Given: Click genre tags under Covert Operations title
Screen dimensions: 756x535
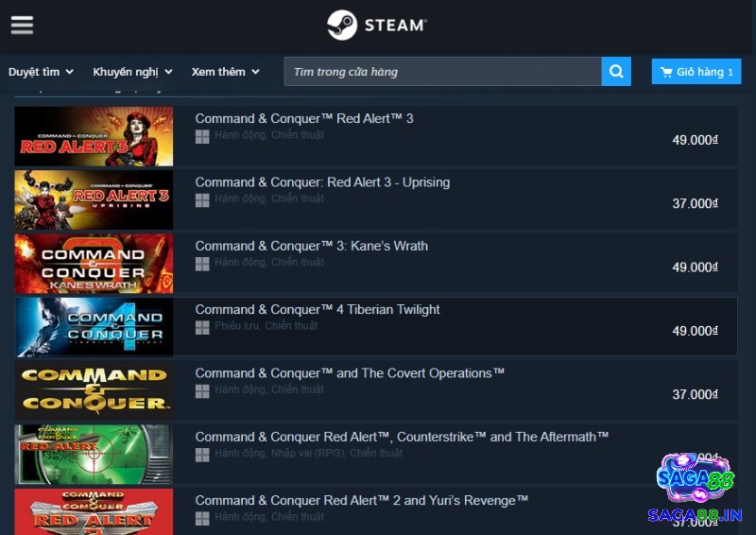Looking at the screenshot, I should click(269, 389).
